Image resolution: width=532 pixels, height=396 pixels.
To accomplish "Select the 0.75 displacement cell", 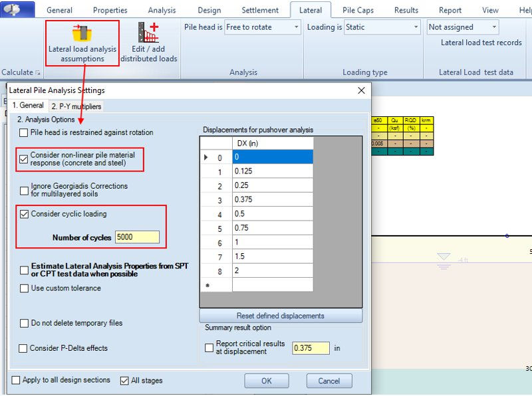I will pos(273,228).
